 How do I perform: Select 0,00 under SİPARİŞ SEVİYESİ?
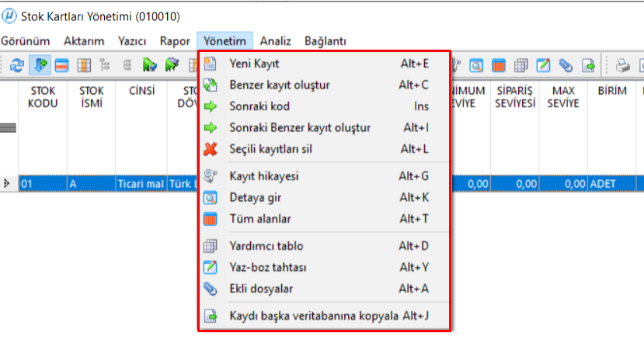coord(515,183)
